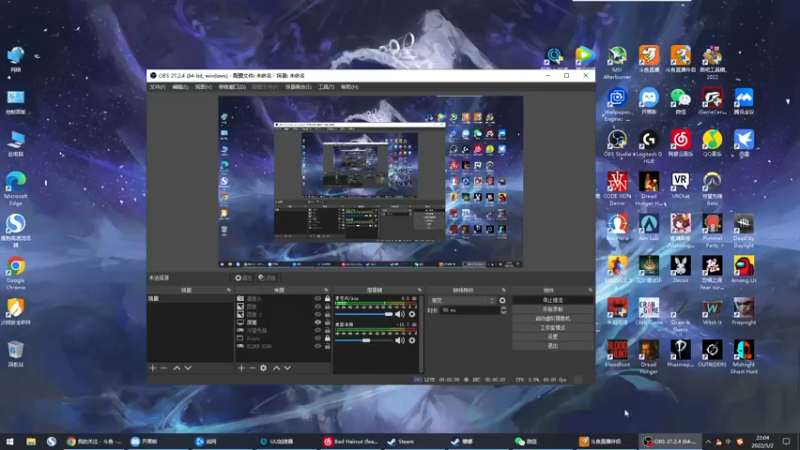Mute the 麦克风/Aux speaker icon
The width and height of the screenshot is (800, 450).
click(x=400, y=314)
